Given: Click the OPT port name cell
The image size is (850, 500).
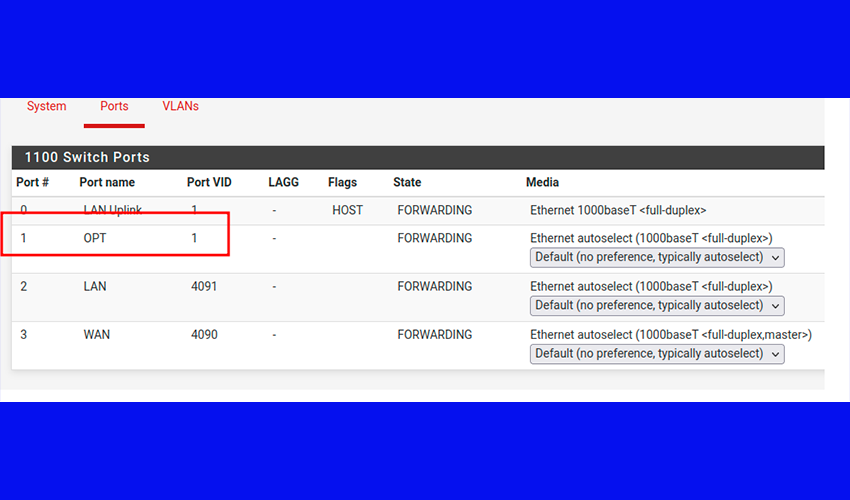Looking at the screenshot, I should pyautogui.click(x=95, y=238).
